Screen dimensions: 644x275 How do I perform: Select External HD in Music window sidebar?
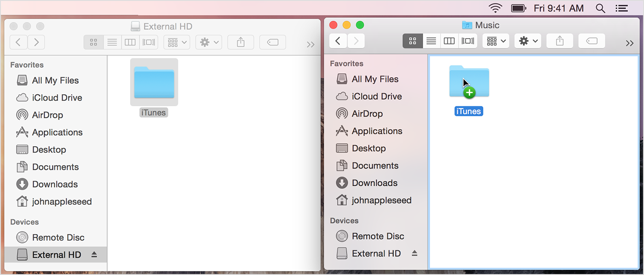[x=376, y=253]
